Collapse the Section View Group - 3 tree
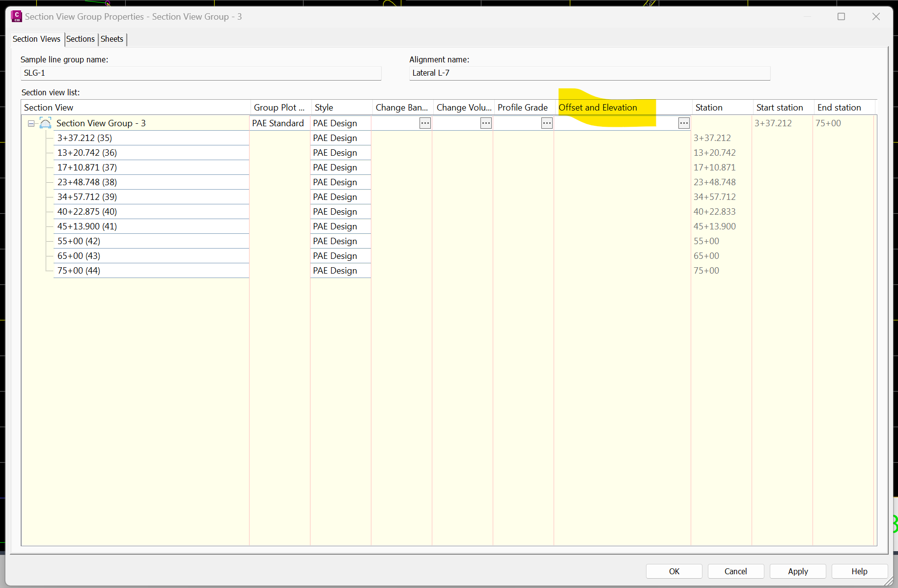Screen dimensions: 898x588 point(30,123)
